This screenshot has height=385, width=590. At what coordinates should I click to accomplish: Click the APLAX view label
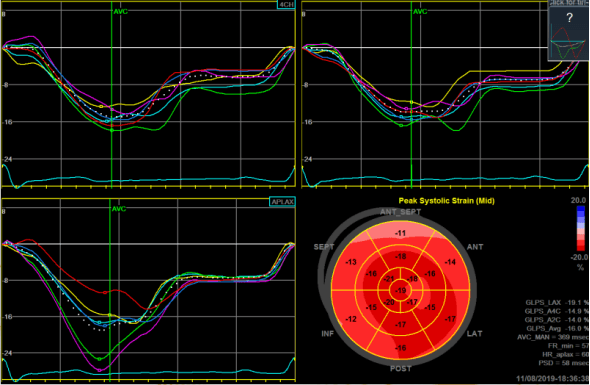point(283,202)
